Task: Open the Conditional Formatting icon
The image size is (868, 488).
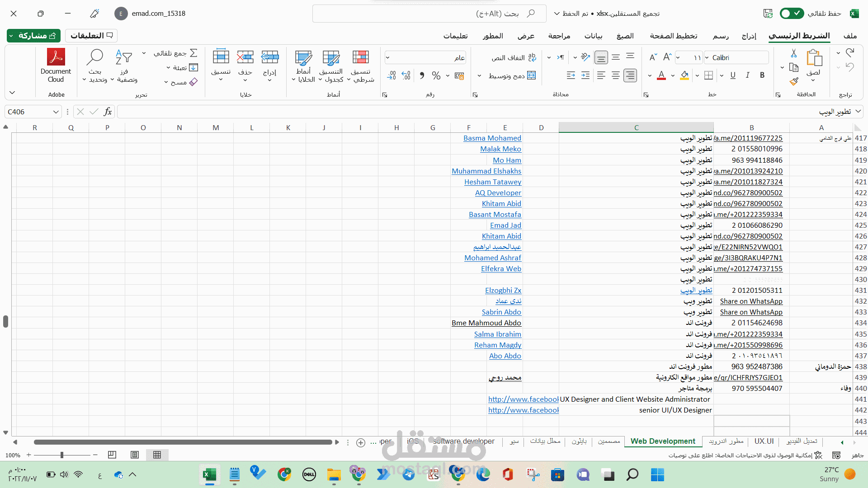Action: coord(360,57)
